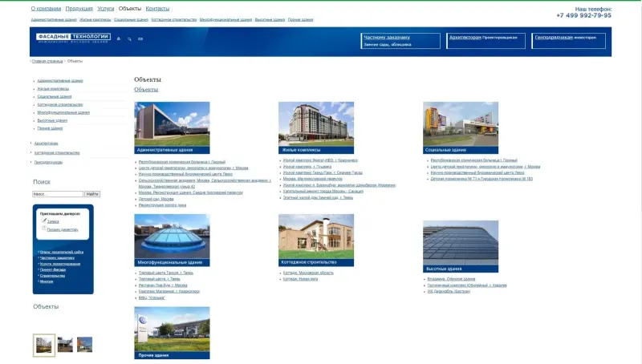Screen dimensions: 642x364
Task: Open Социальные здания in the top submenu
Action: point(131,19)
